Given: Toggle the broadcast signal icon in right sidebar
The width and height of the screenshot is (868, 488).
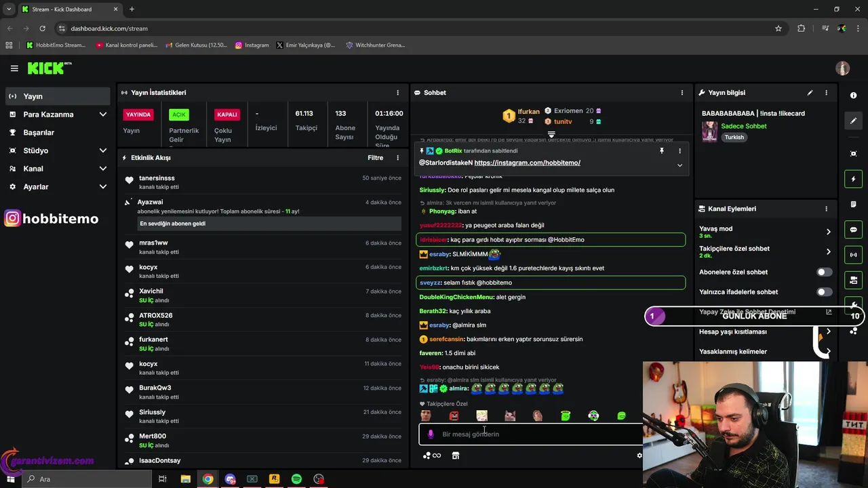Looking at the screenshot, I should [x=854, y=255].
